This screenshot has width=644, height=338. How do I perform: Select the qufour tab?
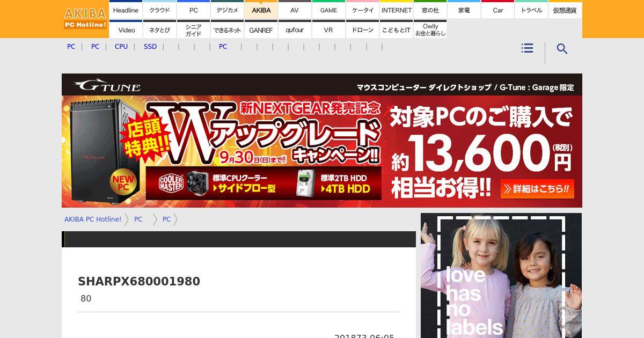click(x=295, y=30)
